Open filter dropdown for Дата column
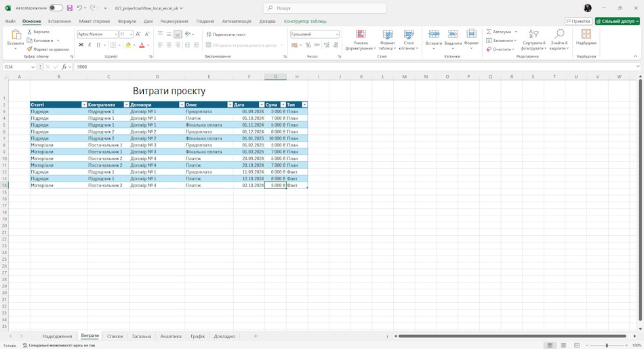The width and height of the screenshot is (644, 349). coord(262,104)
